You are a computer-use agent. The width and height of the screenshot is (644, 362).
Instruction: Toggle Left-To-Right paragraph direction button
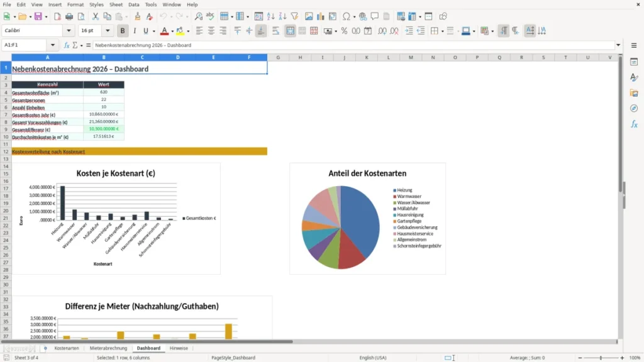pos(504,31)
